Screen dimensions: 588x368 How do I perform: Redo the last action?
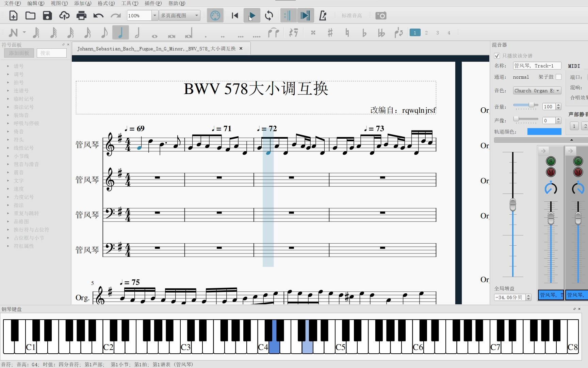116,16
